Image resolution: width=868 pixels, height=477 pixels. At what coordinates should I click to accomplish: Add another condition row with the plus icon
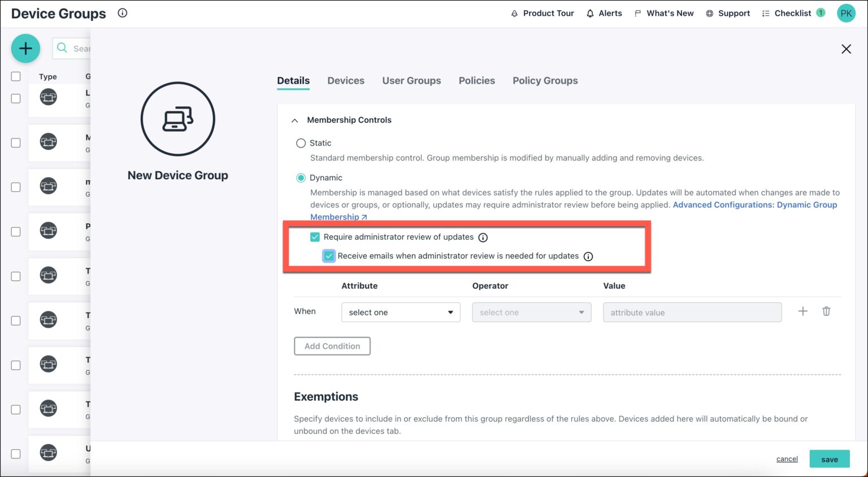tap(802, 311)
